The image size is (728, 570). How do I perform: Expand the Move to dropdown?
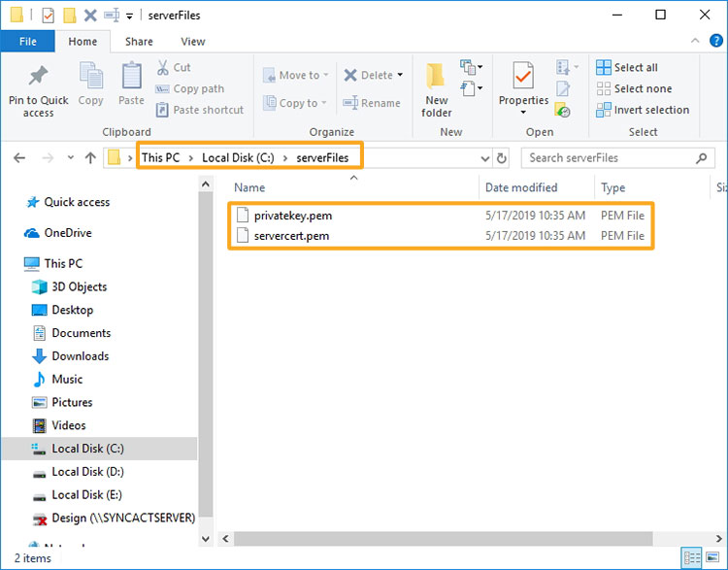326,76
